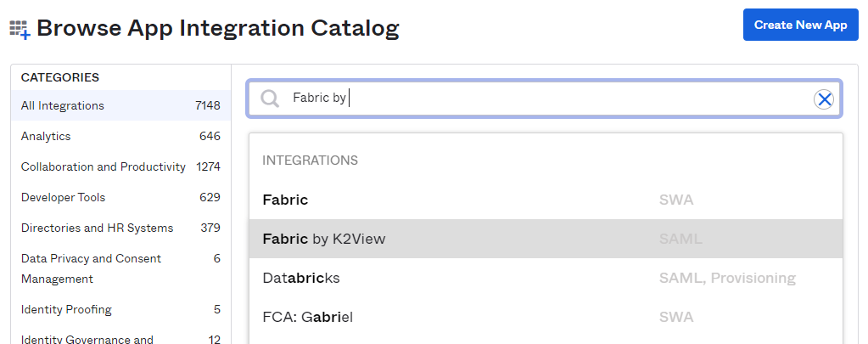
Task: Open Collaboration and Productivity category
Action: pyautogui.click(x=103, y=167)
